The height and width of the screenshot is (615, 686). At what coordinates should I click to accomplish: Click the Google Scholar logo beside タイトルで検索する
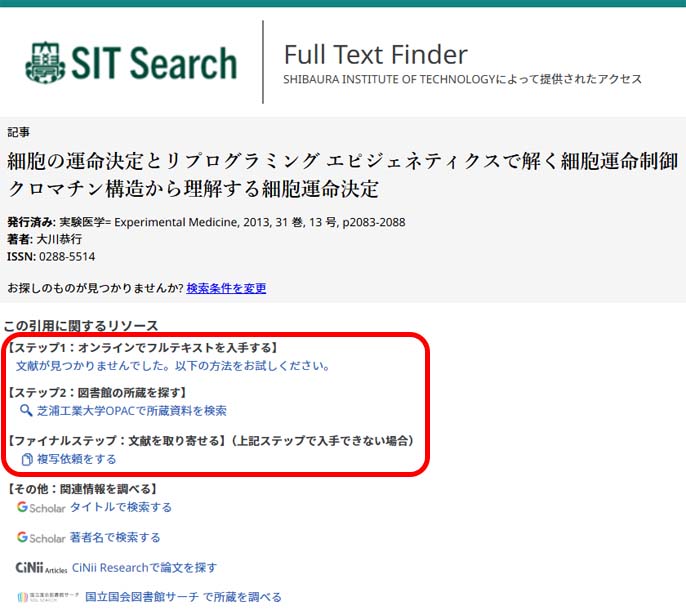pos(41,507)
